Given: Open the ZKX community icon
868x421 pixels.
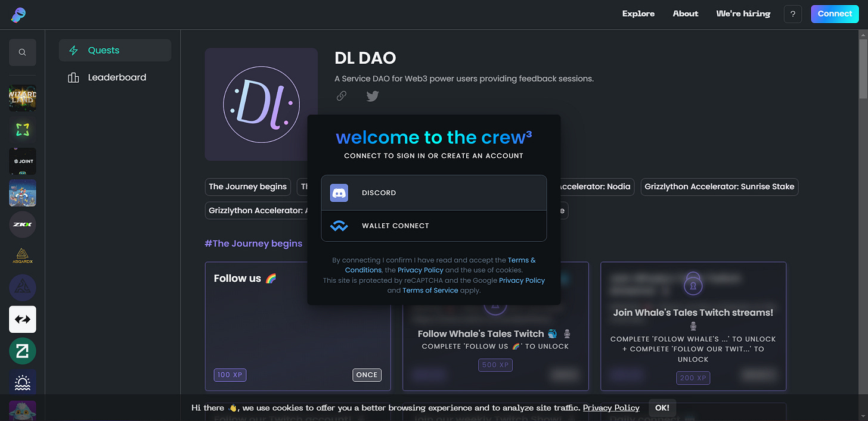Looking at the screenshot, I should click(x=23, y=224).
